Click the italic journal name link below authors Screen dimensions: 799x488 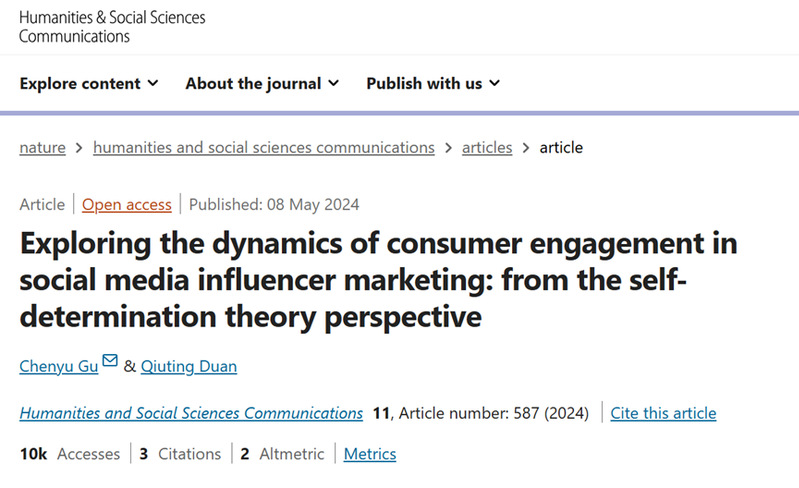191,413
